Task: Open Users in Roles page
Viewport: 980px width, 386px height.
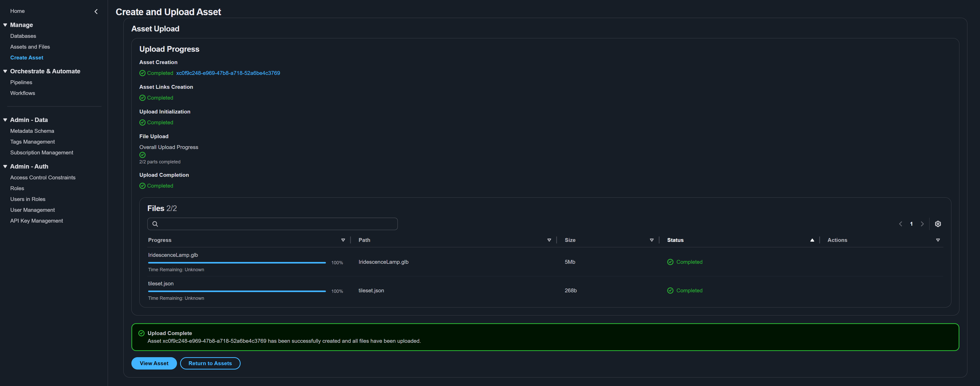Action: point(28,199)
